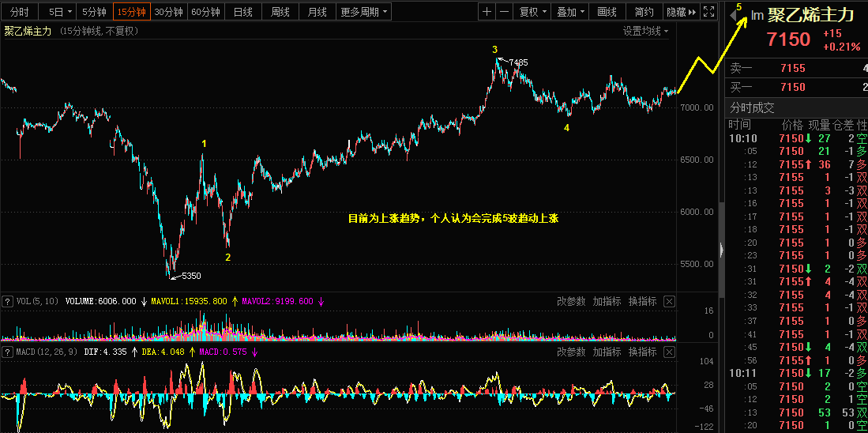
Task: Open the MACD indicator help question mark
Action: point(7,352)
